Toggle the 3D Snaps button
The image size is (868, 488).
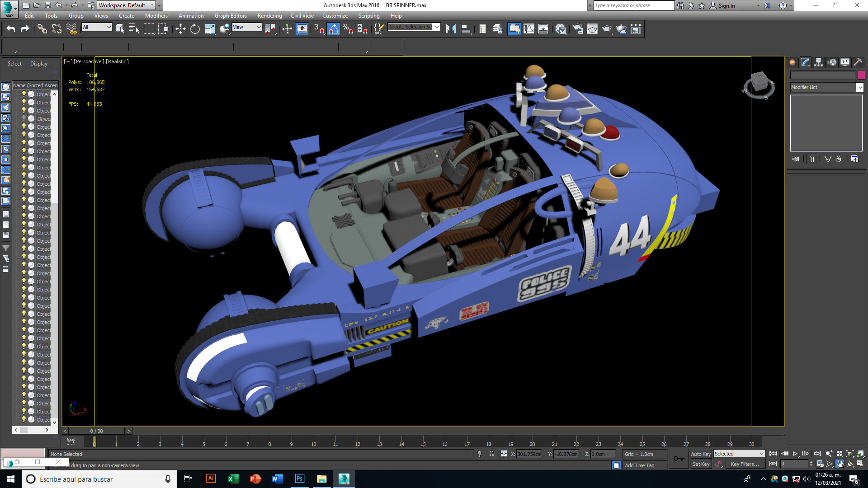(319, 29)
